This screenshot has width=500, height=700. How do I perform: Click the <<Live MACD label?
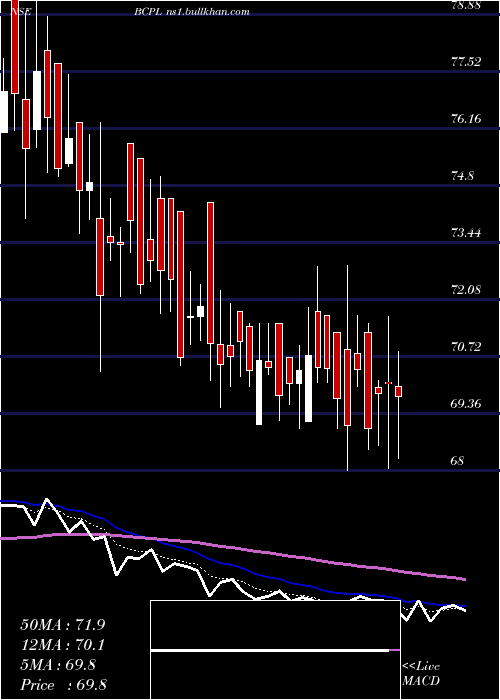point(421,674)
